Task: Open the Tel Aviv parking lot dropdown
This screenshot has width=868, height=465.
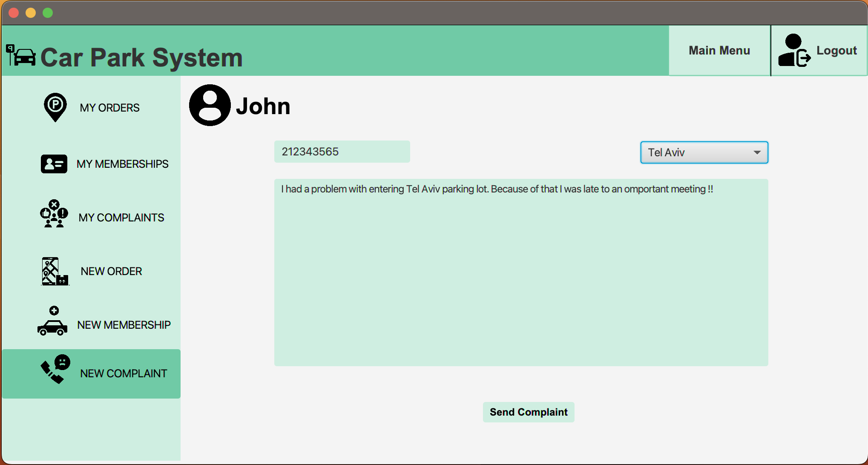Action: tap(698, 152)
